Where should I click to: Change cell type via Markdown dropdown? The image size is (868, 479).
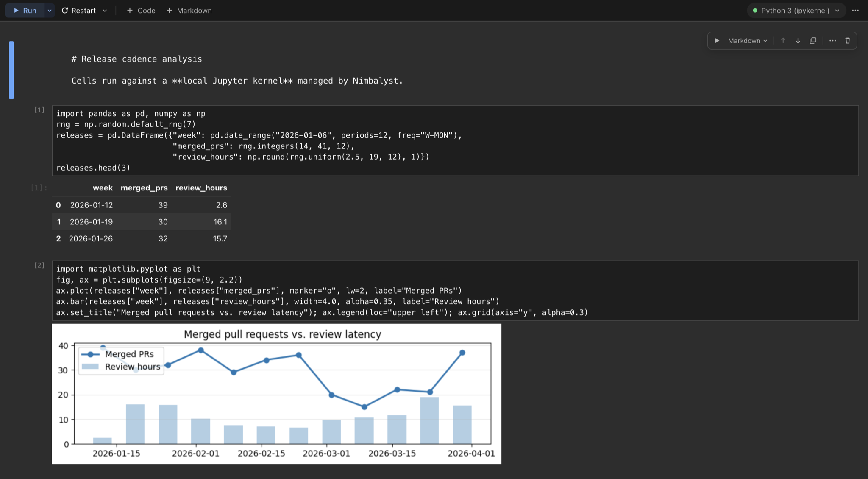coord(748,41)
